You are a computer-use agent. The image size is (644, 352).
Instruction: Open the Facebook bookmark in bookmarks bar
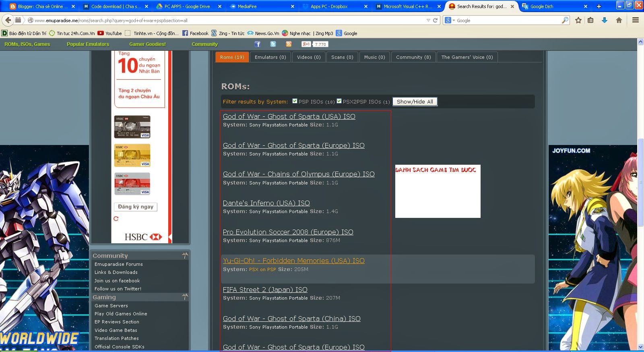[195, 33]
